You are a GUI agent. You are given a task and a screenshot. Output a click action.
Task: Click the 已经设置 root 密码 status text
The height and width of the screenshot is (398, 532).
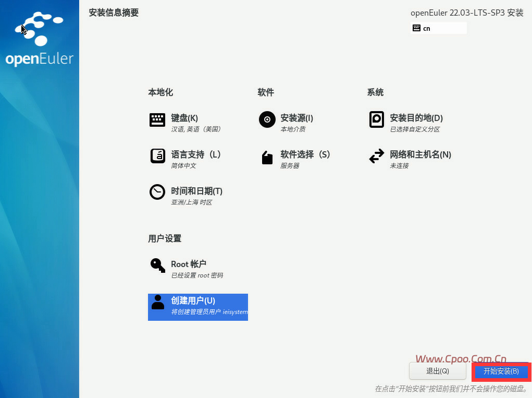[197, 275]
